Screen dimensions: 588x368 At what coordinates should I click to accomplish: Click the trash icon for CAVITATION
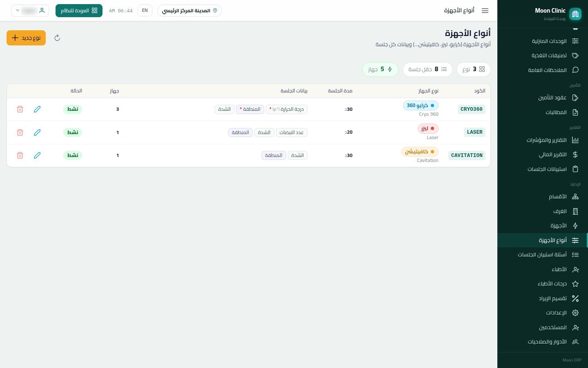point(20,155)
